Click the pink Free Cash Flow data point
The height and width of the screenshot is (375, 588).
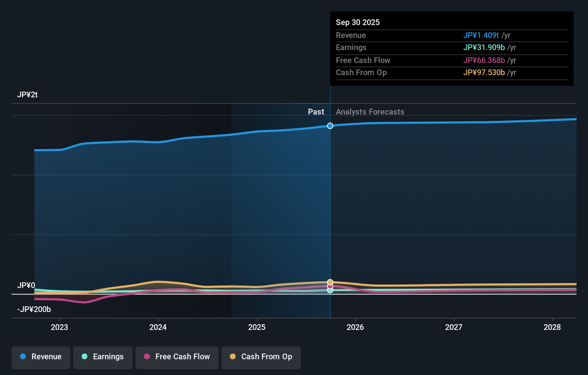point(330,286)
